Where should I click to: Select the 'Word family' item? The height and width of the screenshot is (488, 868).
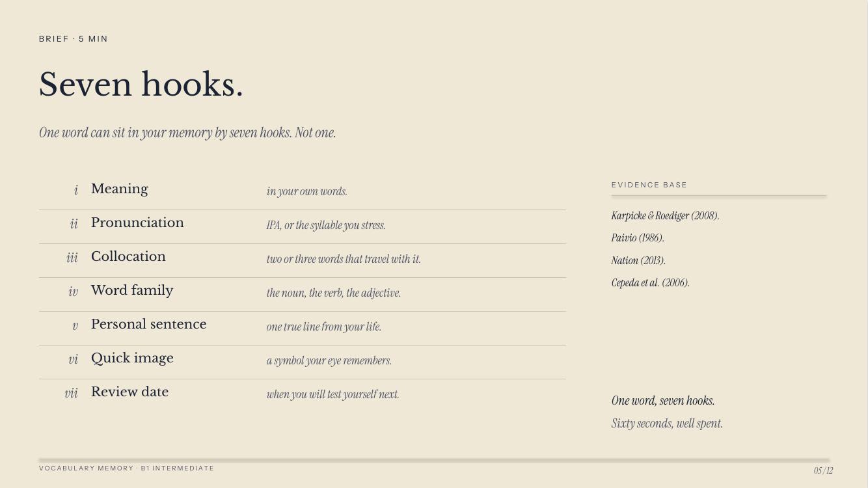[x=303, y=295]
